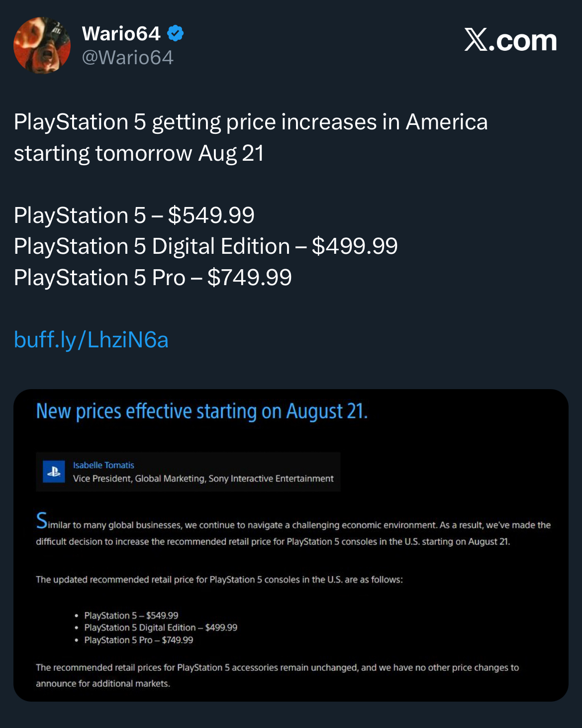Click the PlayStation logo icon beside Isabelle Tomatis
Viewport: 582px width, 728px height.
pos(54,472)
